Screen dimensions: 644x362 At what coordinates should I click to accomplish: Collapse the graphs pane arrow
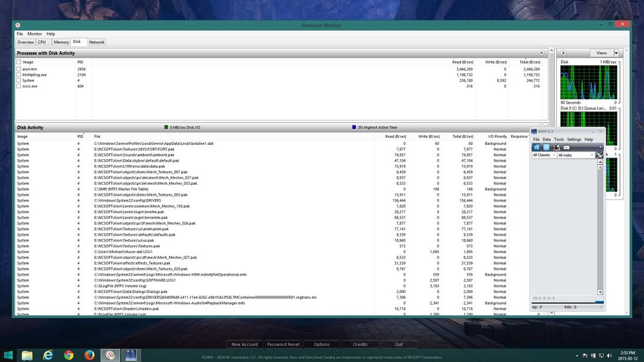pos(563,53)
